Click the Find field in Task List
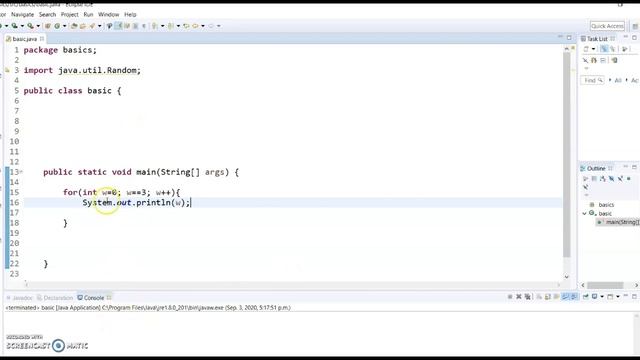Viewport: 640px width, 360px height. click(592, 80)
